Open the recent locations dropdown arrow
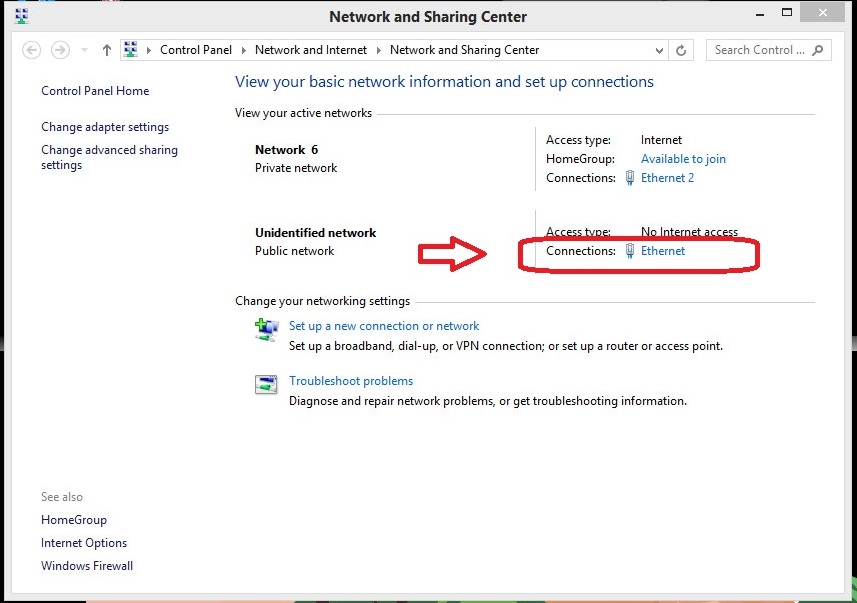Viewport: 857px width, 603px height. point(84,50)
